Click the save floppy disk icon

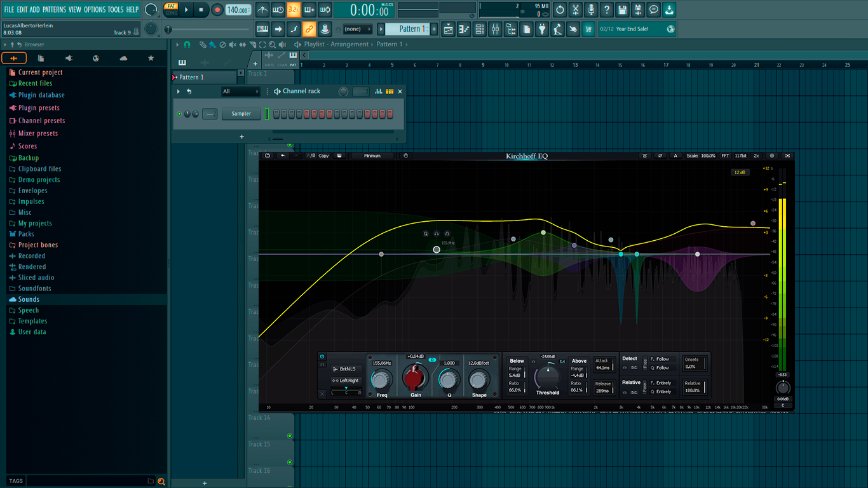[x=622, y=10]
